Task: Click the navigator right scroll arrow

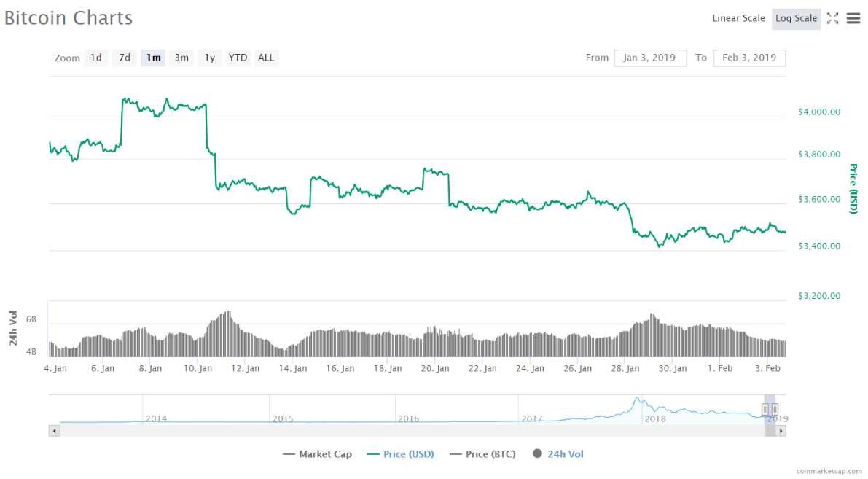Action: click(x=781, y=431)
